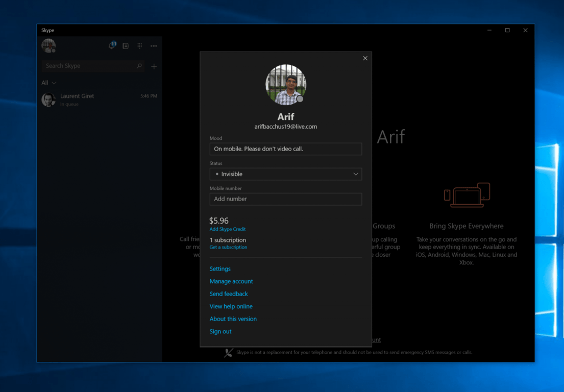Click Send feedback link
The width and height of the screenshot is (564, 392).
(x=228, y=294)
